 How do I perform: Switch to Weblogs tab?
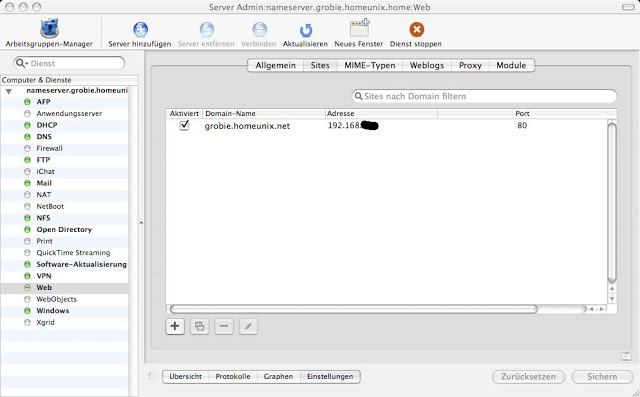(427, 65)
